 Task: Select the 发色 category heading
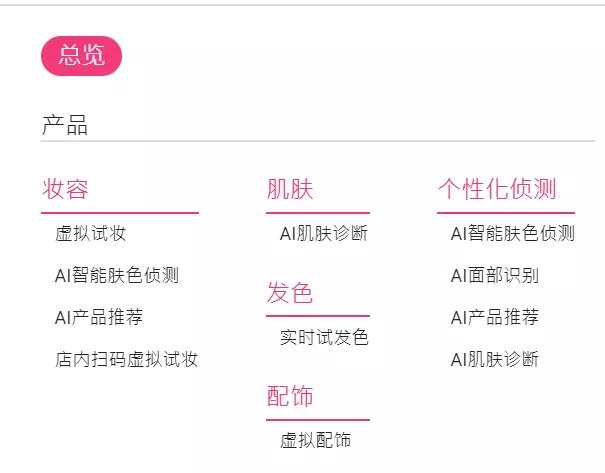290,293
